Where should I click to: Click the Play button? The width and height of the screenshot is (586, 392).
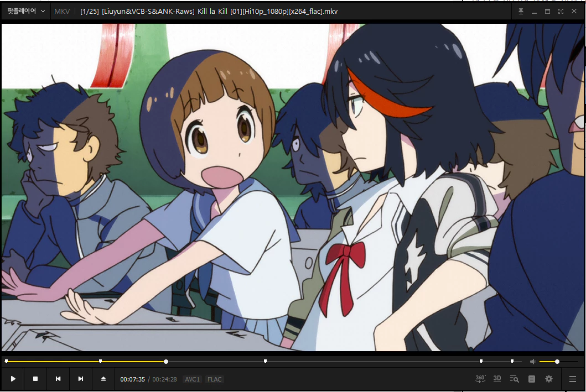[x=13, y=379]
